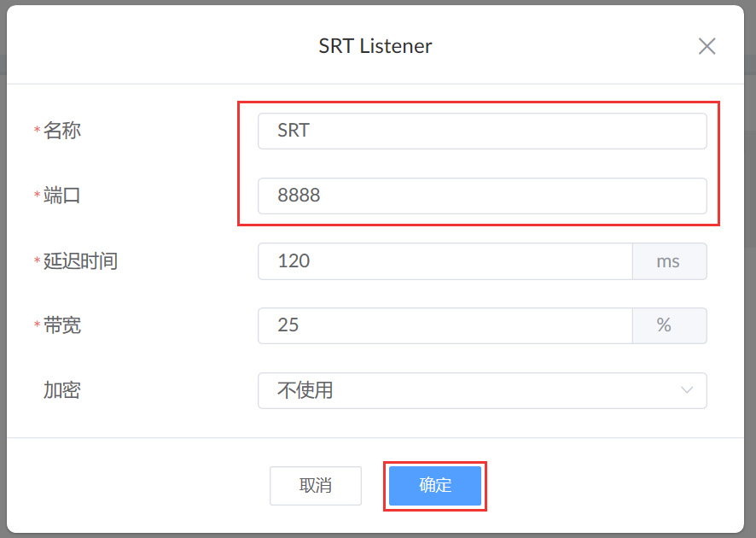Click the red asterisk beside 延迟时间
The height and width of the screenshot is (538, 756).
tap(37, 261)
